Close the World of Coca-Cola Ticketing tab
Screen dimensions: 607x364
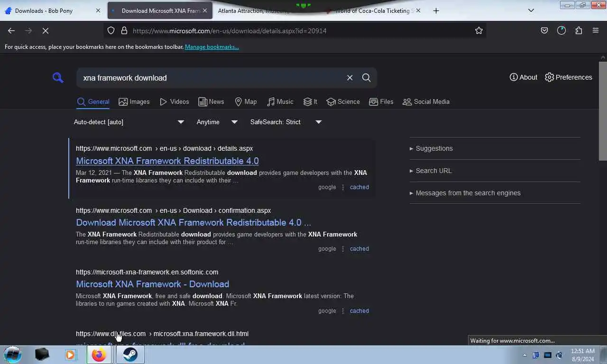418,10
